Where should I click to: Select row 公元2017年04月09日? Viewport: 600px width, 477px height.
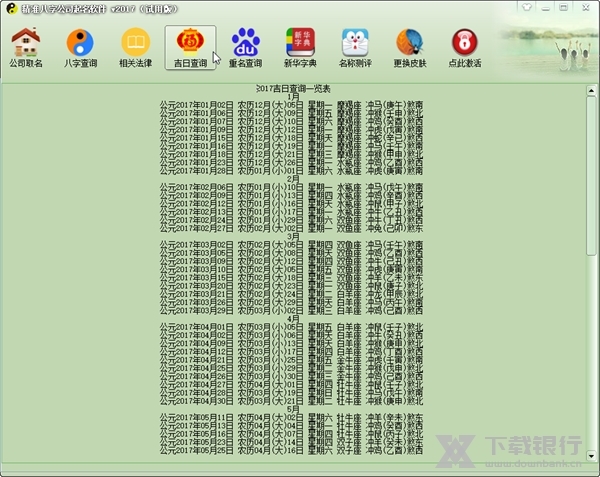291,344
